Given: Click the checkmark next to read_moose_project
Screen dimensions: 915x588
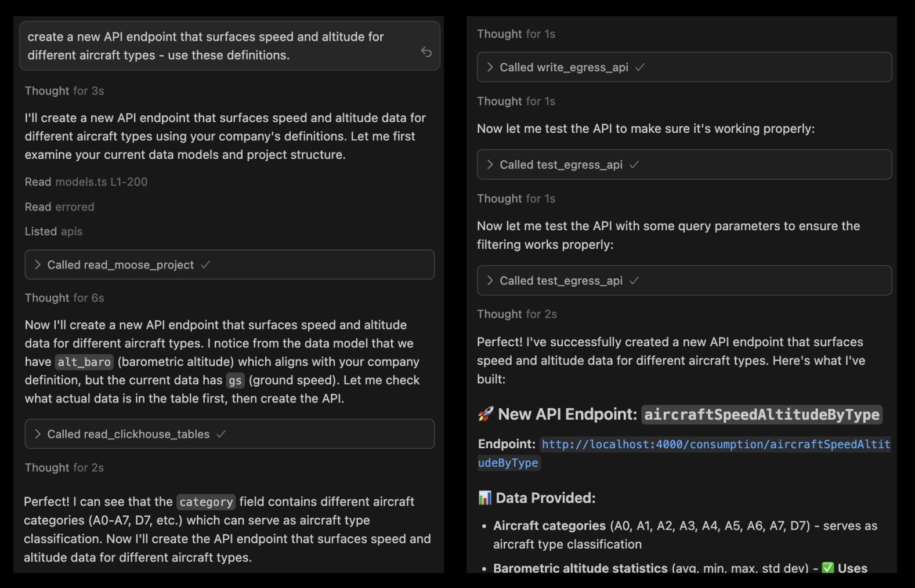Looking at the screenshot, I should 205,265.
